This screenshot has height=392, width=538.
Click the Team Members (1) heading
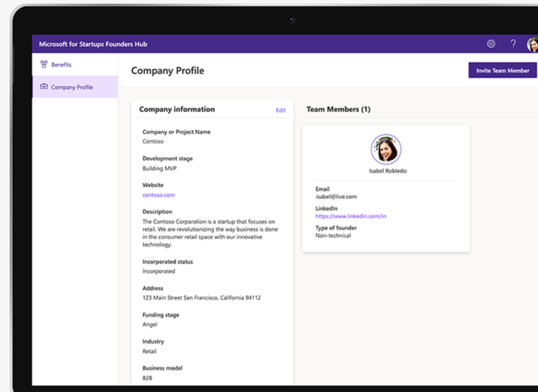pos(338,109)
